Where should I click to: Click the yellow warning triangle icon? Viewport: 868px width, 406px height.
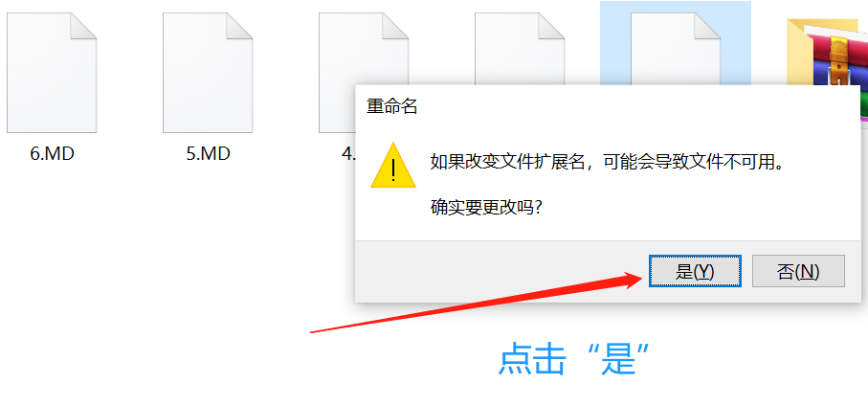(x=393, y=166)
